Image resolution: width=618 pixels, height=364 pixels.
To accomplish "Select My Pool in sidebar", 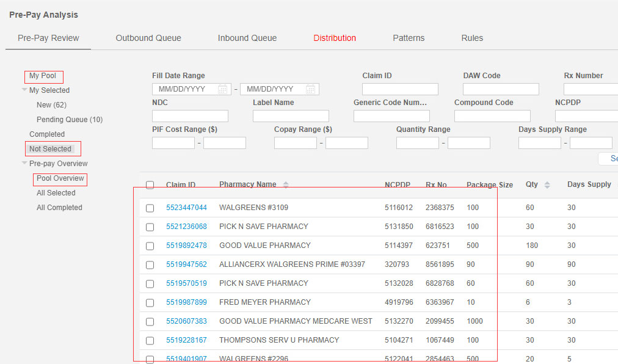I will pos(43,76).
